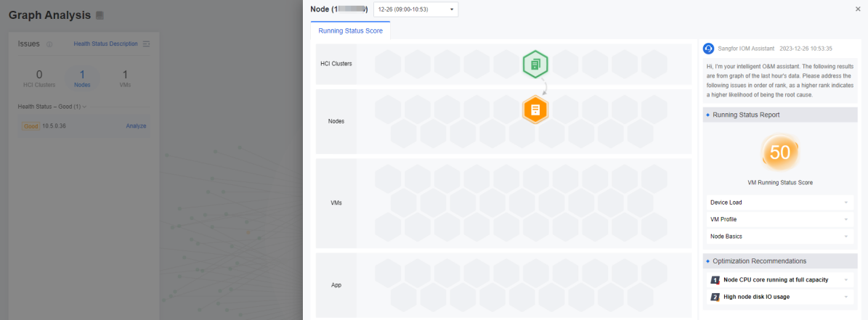Click the rank 1 badge for CPU recommendation
868x320 pixels.
(x=715, y=279)
